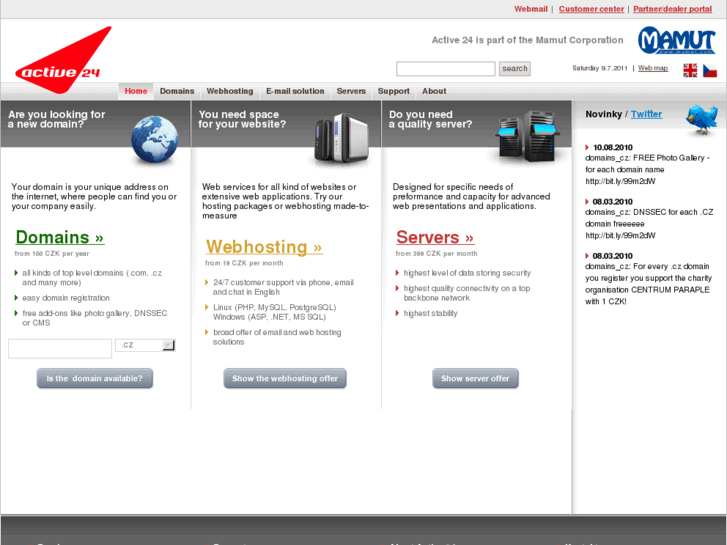Click the orange Webhosting » heading link
Screen dimensions: 727x545
coord(264,246)
